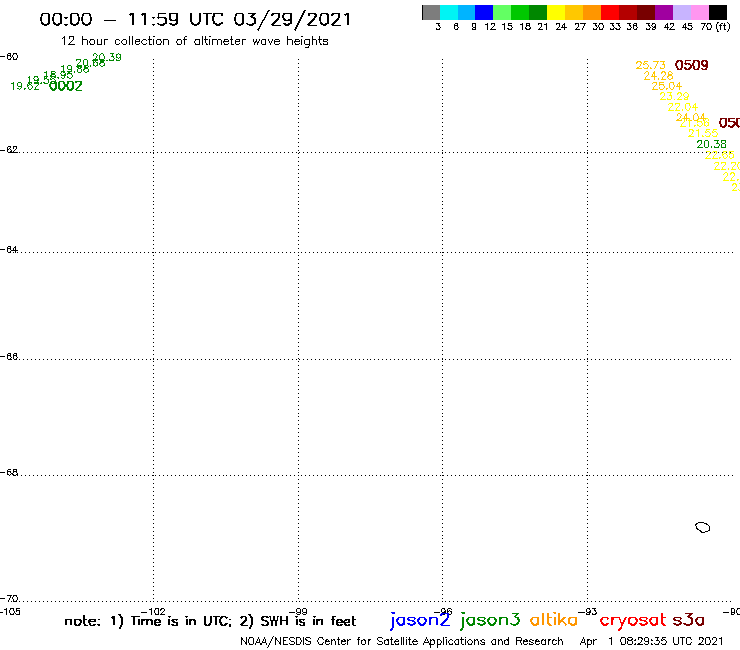Screen dimensions: 740x650
Task: Select the bright red legend swatch
Action: [x=610, y=12]
